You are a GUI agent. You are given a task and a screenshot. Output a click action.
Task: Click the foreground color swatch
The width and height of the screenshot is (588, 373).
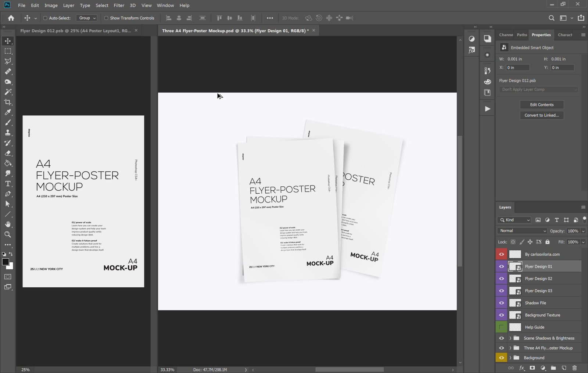click(5, 262)
